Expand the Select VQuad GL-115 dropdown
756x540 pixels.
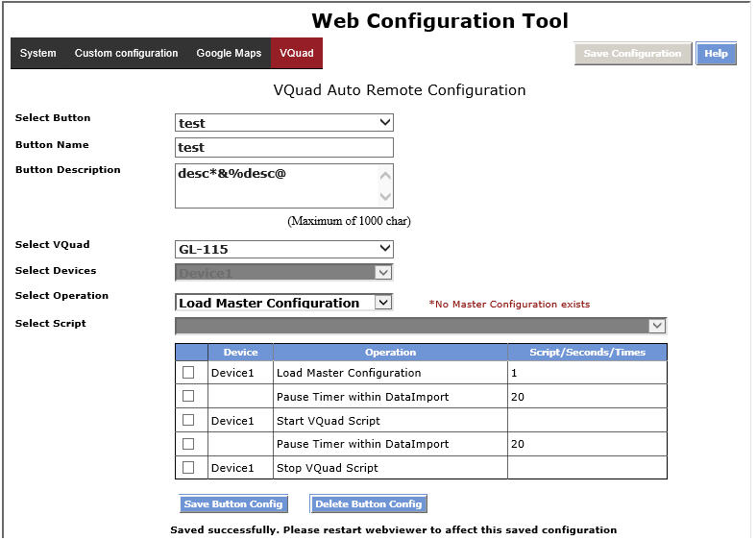[284, 249]
